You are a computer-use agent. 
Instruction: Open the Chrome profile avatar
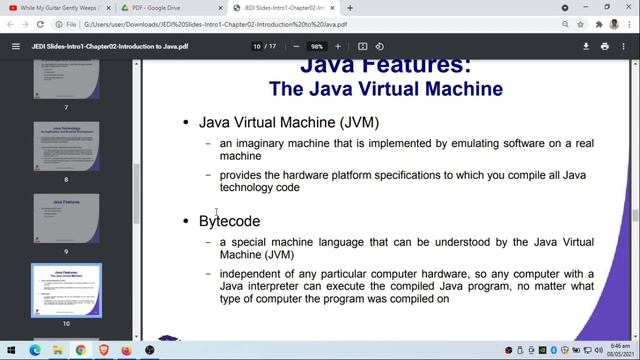[x=614, y=24]
